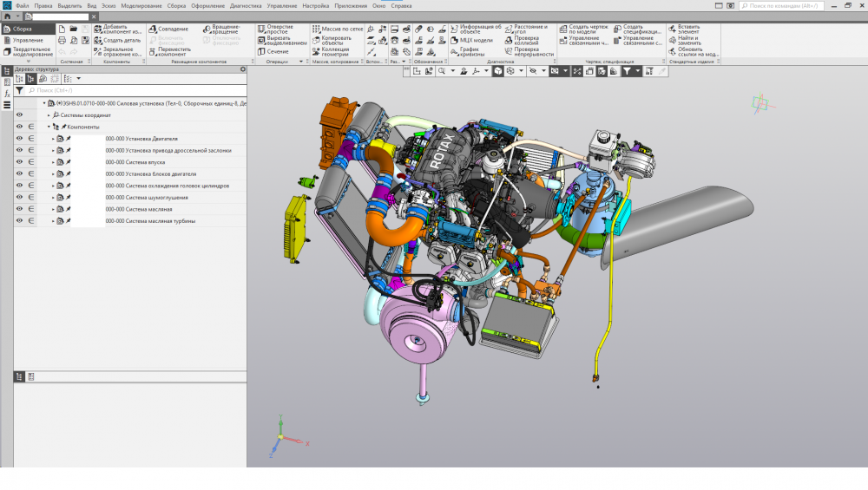The image size is (868, 490).
Task: Expand the Система шумоглушения component
Action: [53, 198]
